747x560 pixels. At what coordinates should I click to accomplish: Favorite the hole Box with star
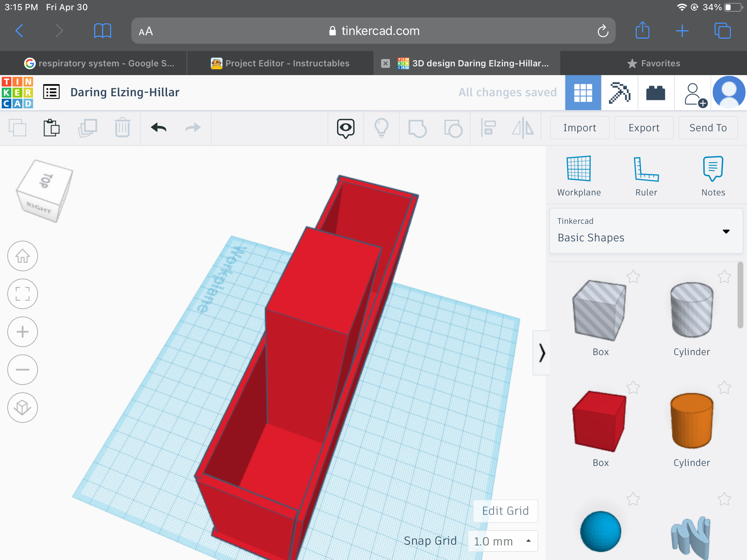coord(633,277)
